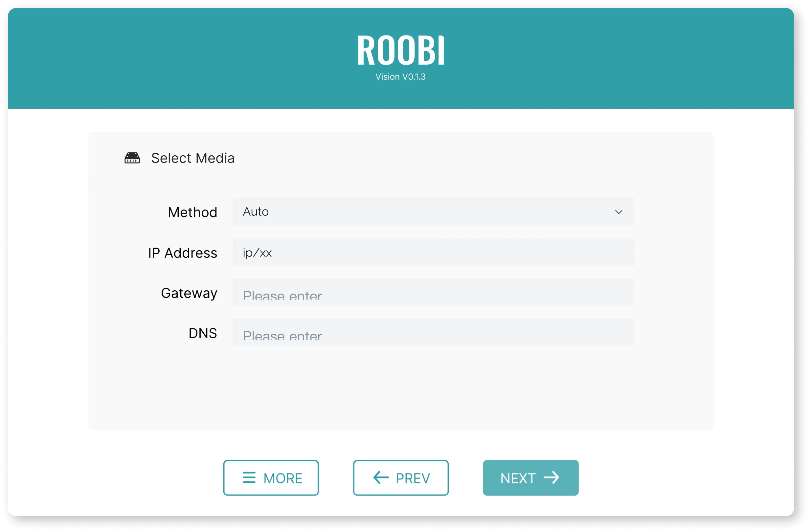Click the Method label
This screenshot has width=810, height=532.
tap(192, 212)
